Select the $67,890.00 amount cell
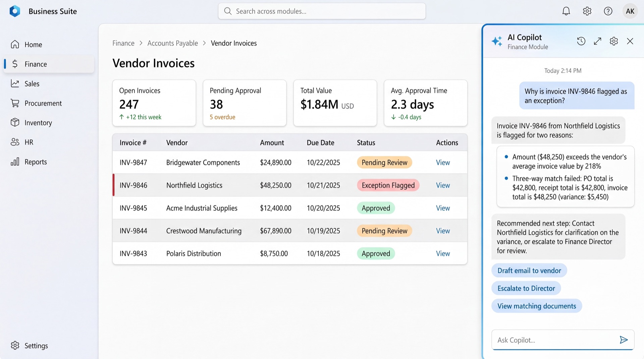644x359 pixels. [x=276, y=231]
